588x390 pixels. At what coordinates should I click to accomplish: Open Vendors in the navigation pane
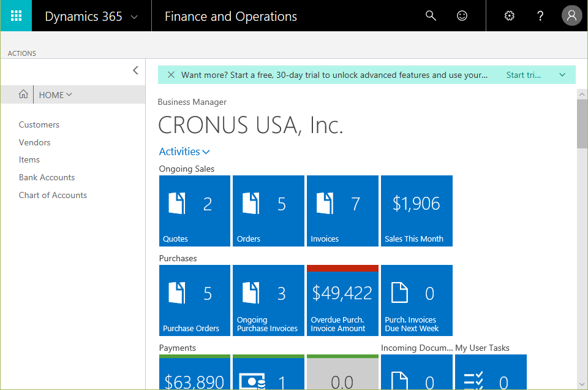point(34,142)
